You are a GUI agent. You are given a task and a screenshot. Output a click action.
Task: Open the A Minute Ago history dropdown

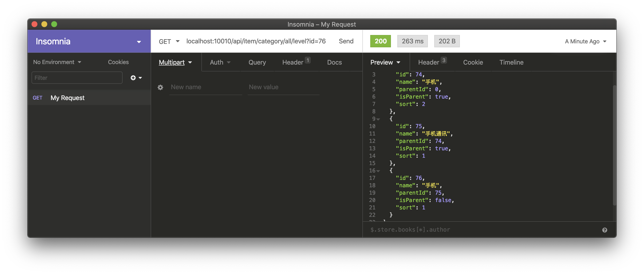tap(585, 42)
